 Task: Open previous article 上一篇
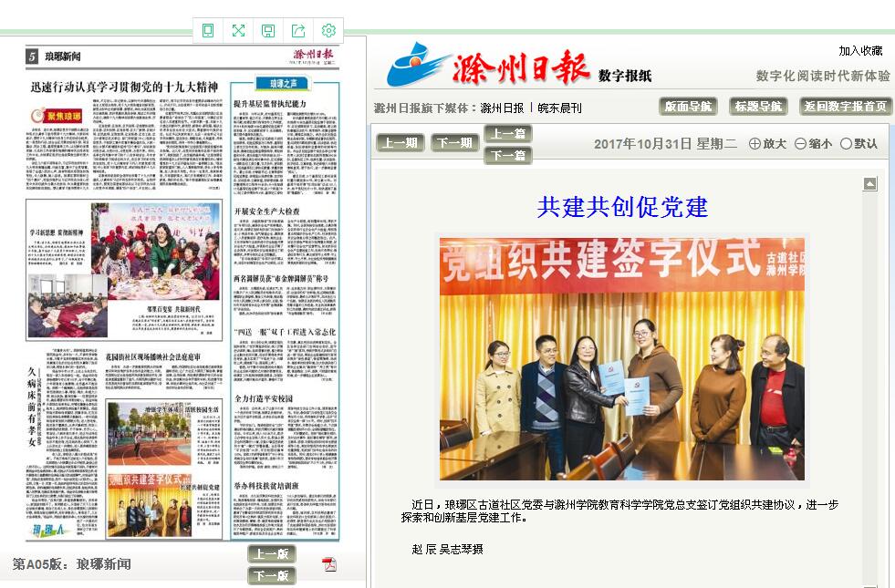508,133
